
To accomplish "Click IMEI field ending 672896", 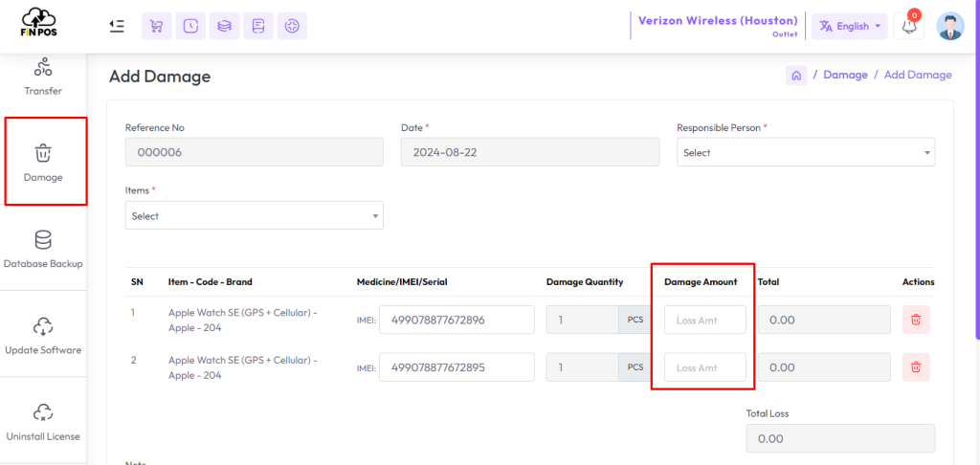I will click(457, 320).
